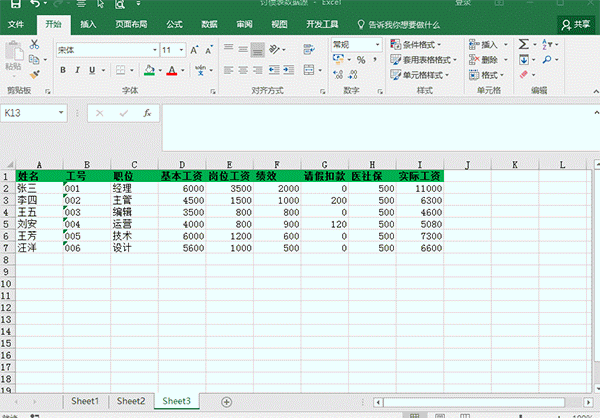Image resolution: width=600 pixels, height=418 pixels.
Task: Click the text orientation icon
Action: tap(274, 49)
